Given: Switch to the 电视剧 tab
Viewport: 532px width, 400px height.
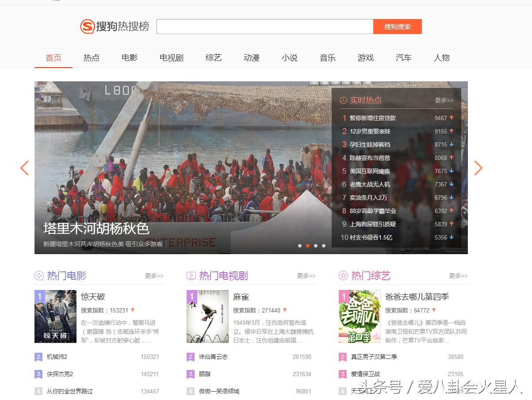Looking at the screenshot, I should [x=171, y=57].
